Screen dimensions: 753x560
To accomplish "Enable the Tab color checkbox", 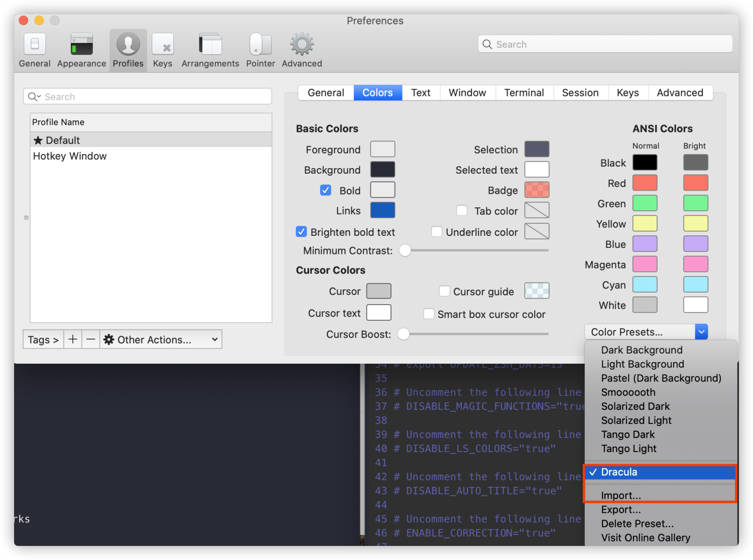I will tap(461, 210).
